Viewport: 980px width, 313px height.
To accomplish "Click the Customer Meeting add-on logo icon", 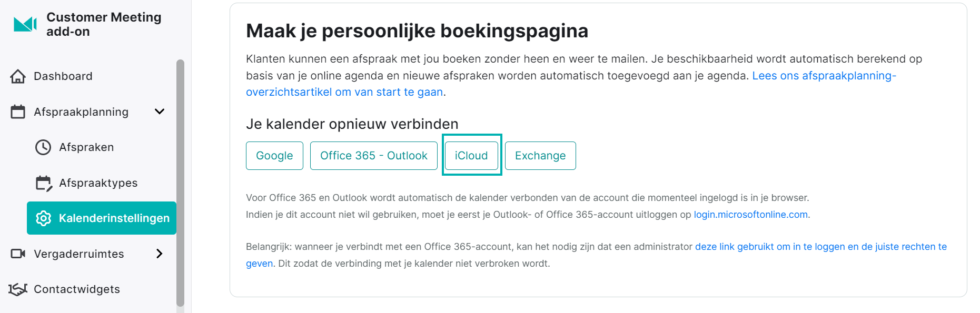I will (25, 24).
